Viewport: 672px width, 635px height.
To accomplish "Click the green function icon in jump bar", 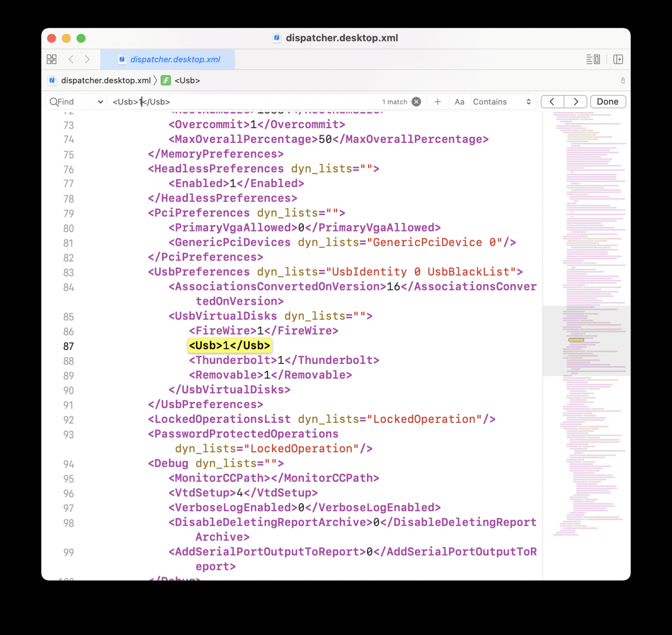I will pyautogui.click(x=165, y=80).
